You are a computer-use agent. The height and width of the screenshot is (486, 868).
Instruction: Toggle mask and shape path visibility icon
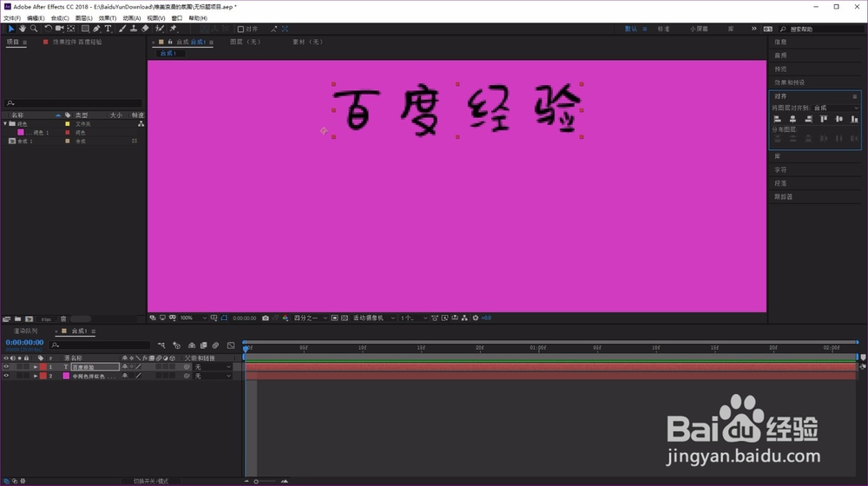pyautogui.click(x=224, y=318)
